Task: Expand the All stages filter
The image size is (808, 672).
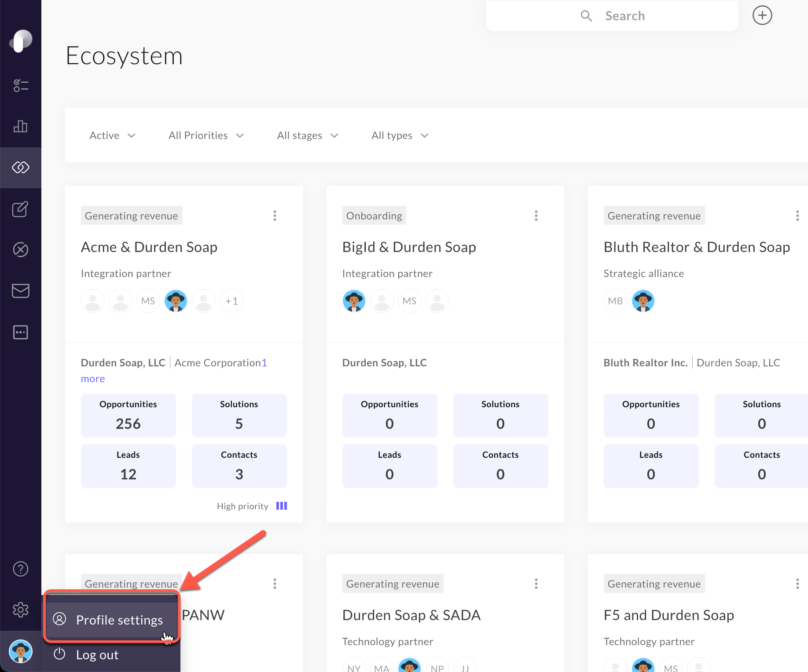Action: [307, 135]
